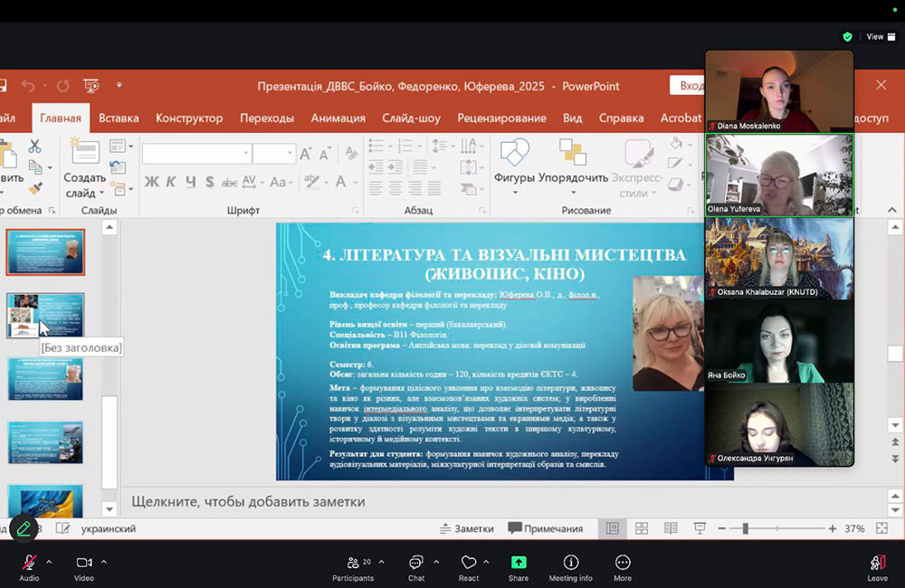Image resolution: width=905 pixels, height=588 pixels.
Task: Expand audio options arrow next to Audio
Action: point(49,562)
